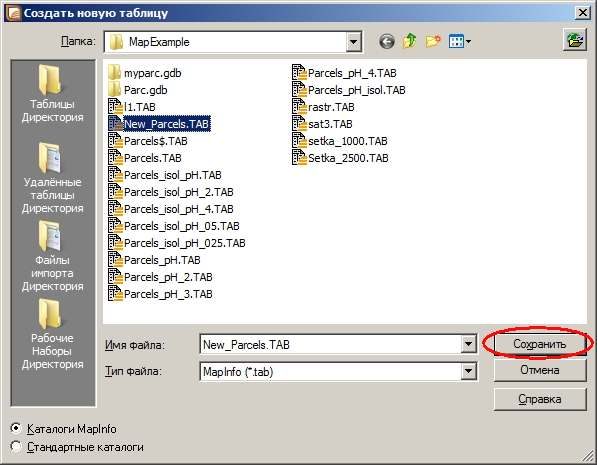Click the Сохранить button
This screenshot has height=465, width=597.
tap(540, 344)
